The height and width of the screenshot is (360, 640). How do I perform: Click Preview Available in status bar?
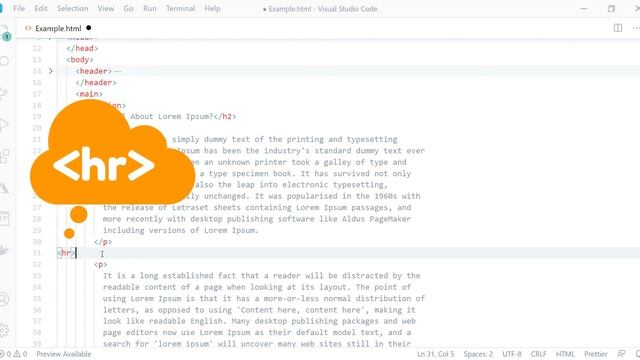64,354
